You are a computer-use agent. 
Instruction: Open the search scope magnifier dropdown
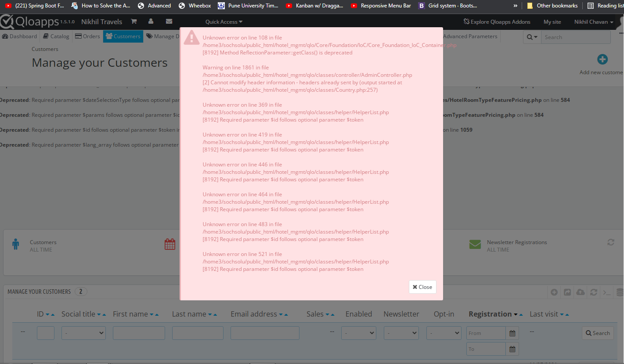(532, 37)
